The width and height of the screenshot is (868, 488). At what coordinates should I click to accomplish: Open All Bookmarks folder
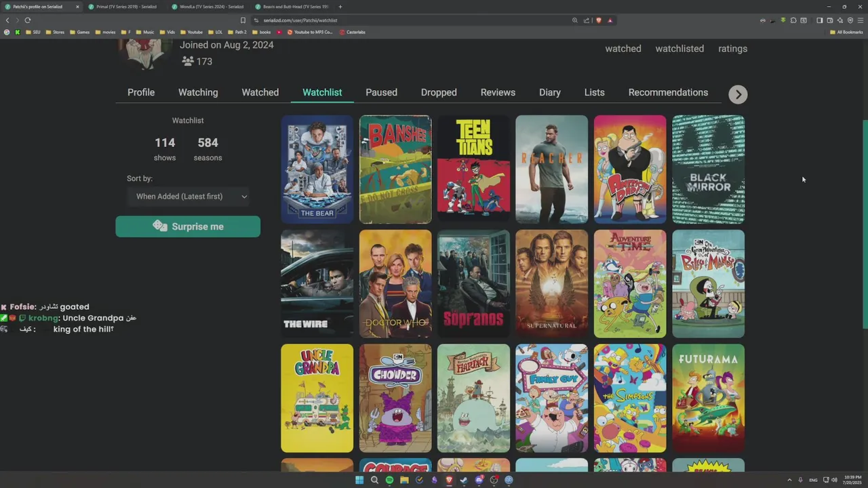(846, 32)
